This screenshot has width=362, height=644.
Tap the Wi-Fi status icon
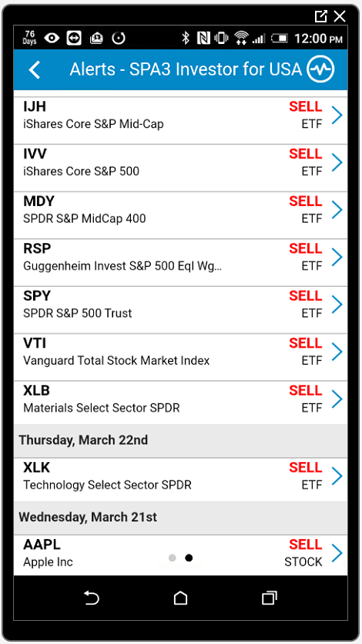pyautogui.click(x=240, y=39)
